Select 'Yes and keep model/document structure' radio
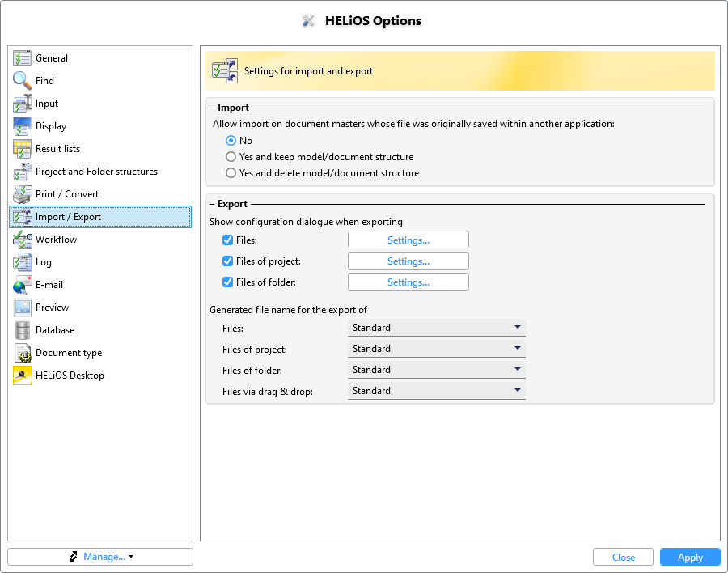Viewport: 728px width, 573px height. pos(231,157)
